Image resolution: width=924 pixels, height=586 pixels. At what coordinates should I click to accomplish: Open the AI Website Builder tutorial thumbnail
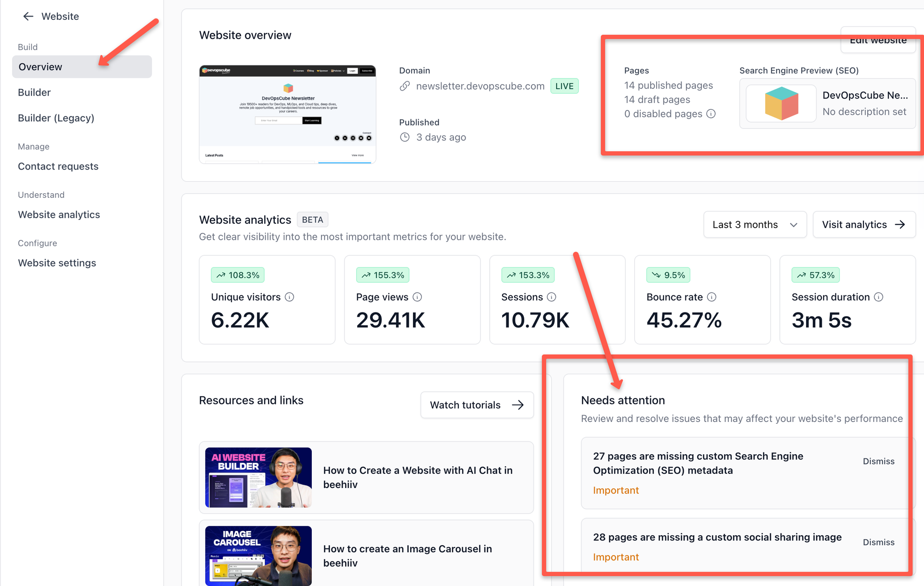(258, 477)
